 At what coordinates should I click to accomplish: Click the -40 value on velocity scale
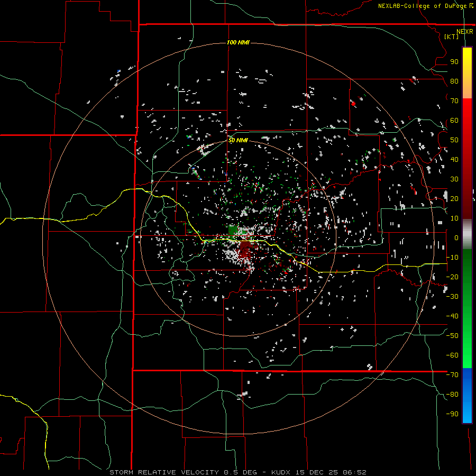(452, 316)
